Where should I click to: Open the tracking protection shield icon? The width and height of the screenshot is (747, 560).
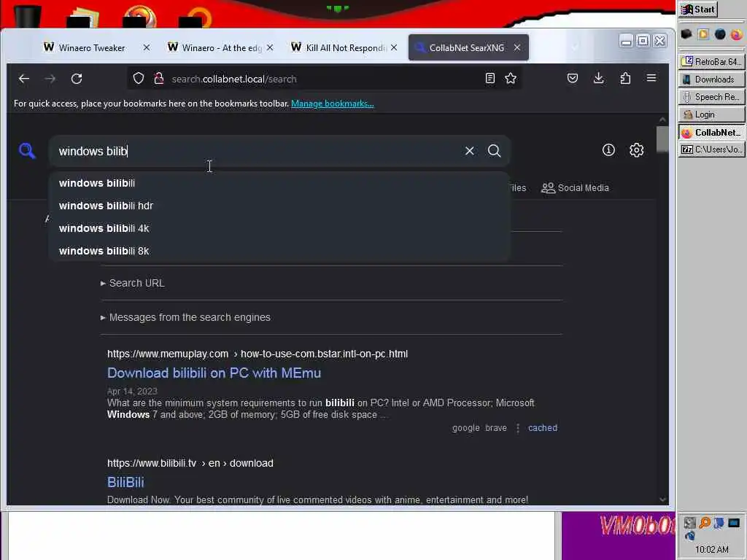pos(138,79)
